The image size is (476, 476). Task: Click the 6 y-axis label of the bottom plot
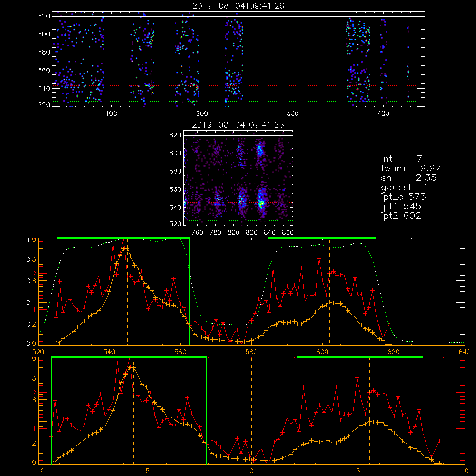pos(34,400)
